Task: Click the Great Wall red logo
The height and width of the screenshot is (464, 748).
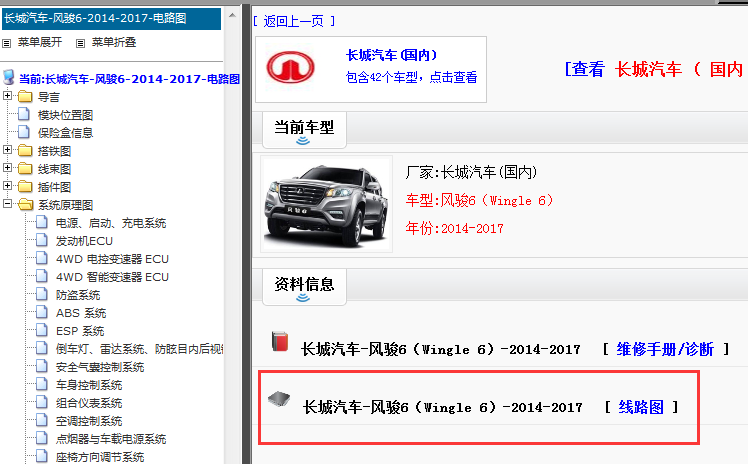Action: 290,68
